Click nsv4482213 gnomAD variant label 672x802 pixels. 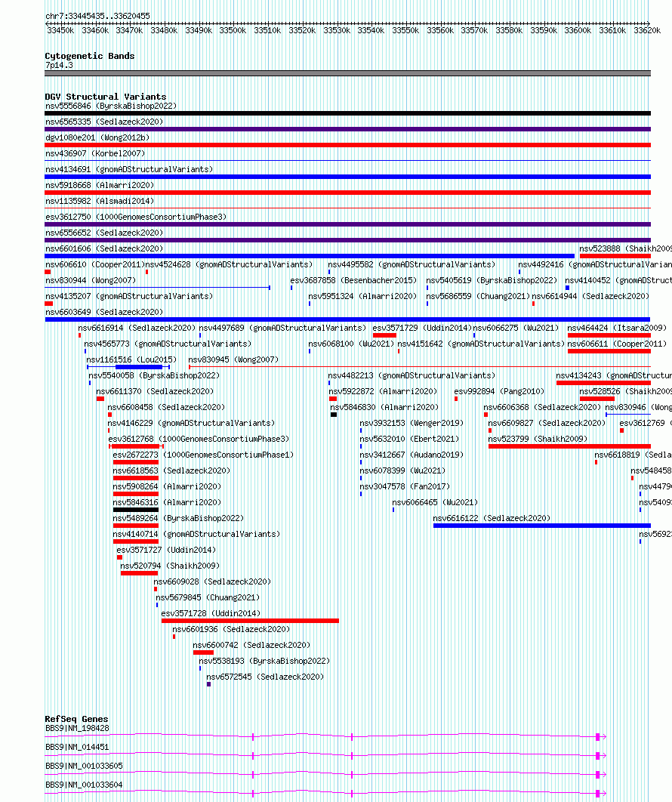[412, 375]
